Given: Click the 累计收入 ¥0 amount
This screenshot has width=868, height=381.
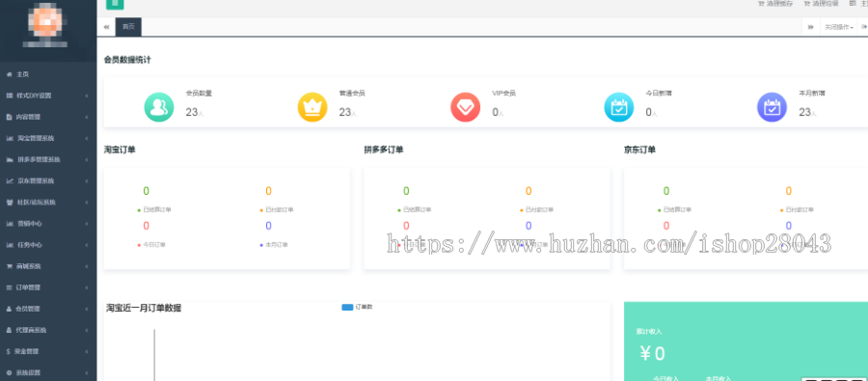Looking at the screenshot, I should pos(652,353).
